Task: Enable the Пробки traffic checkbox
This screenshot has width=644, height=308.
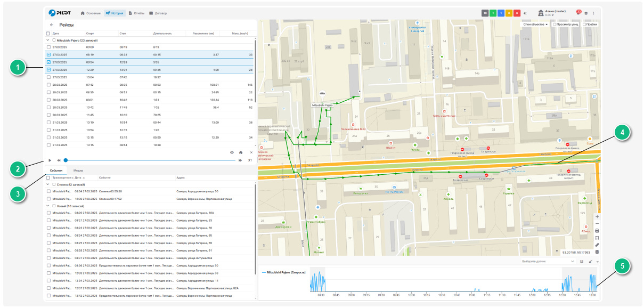Action: [x=584, y=25]
